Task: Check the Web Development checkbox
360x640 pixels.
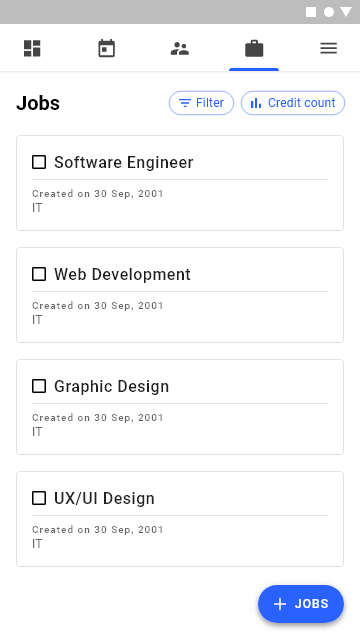Action: (x=39, y=274)
